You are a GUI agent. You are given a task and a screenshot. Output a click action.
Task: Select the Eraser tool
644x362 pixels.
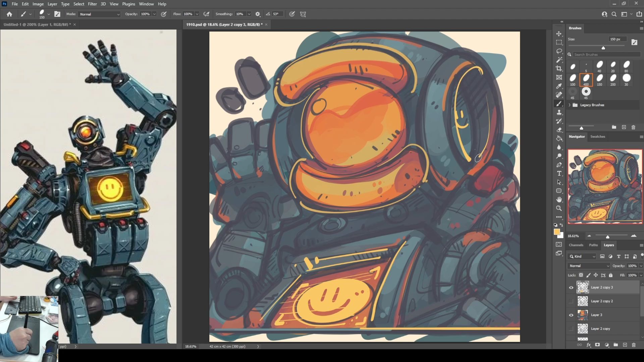(559, 130)
